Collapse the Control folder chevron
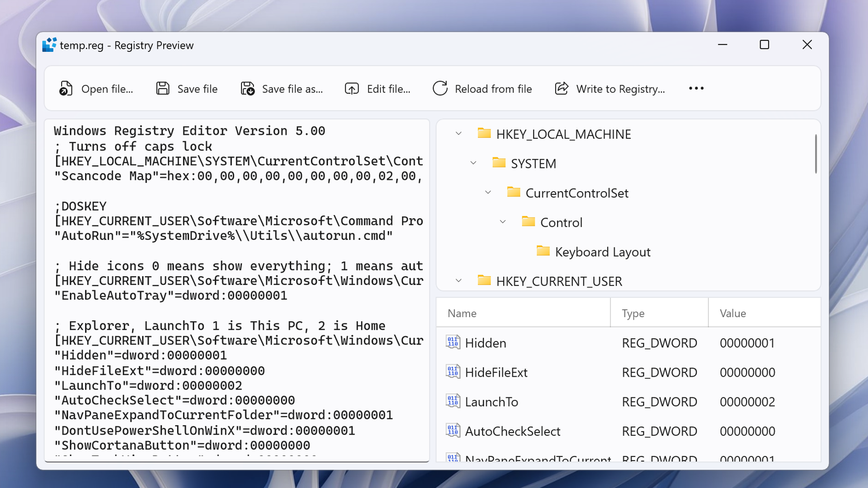 click(x=503, y=222)
